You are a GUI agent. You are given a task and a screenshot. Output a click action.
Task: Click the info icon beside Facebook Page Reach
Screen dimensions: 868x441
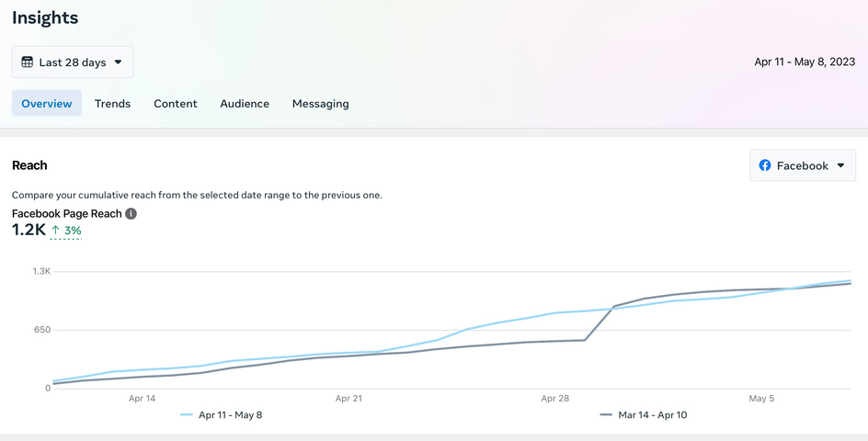[x=131, y=214]
